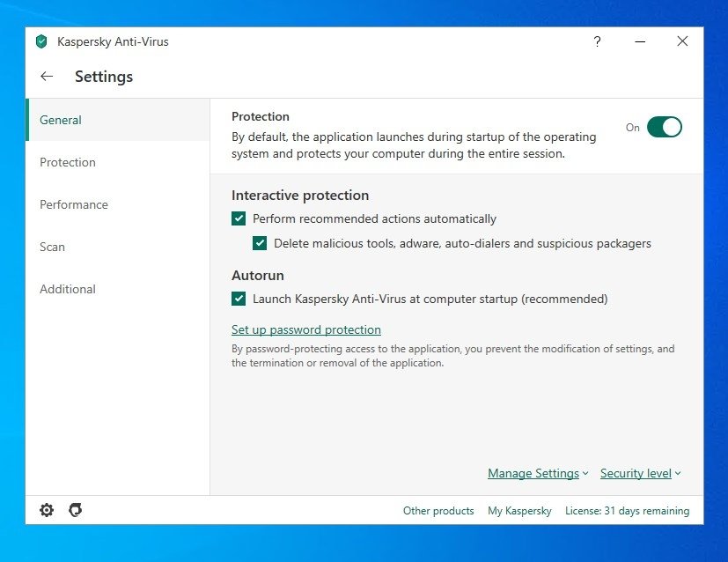Click Set up password protection link
The image size is (728, 562).
tap(306, 329)
